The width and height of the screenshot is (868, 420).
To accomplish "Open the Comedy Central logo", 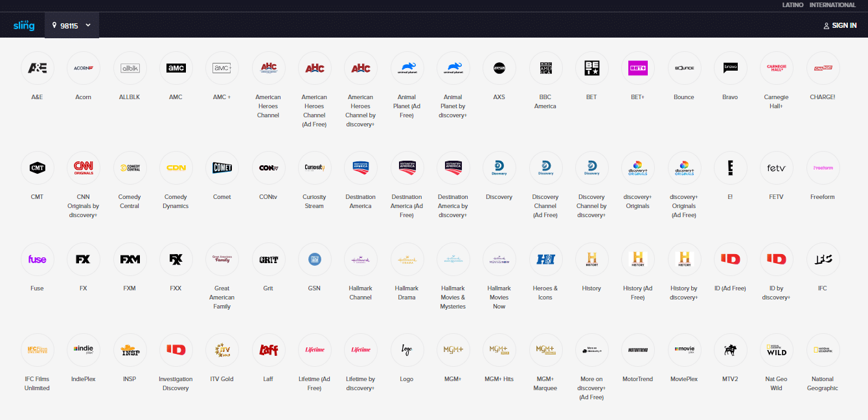I will pos(130,168).
